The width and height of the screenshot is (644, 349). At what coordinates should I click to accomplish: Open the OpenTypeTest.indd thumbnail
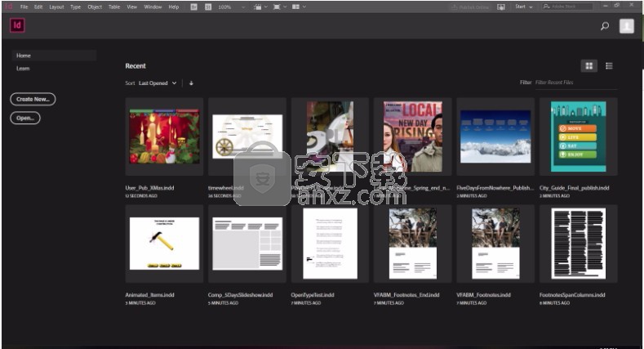330,244
